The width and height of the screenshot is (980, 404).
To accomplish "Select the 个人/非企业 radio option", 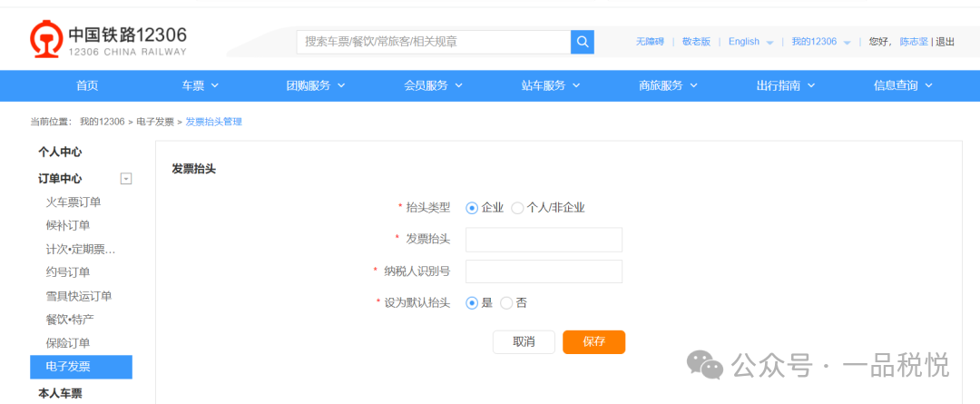I will (517, 208).
